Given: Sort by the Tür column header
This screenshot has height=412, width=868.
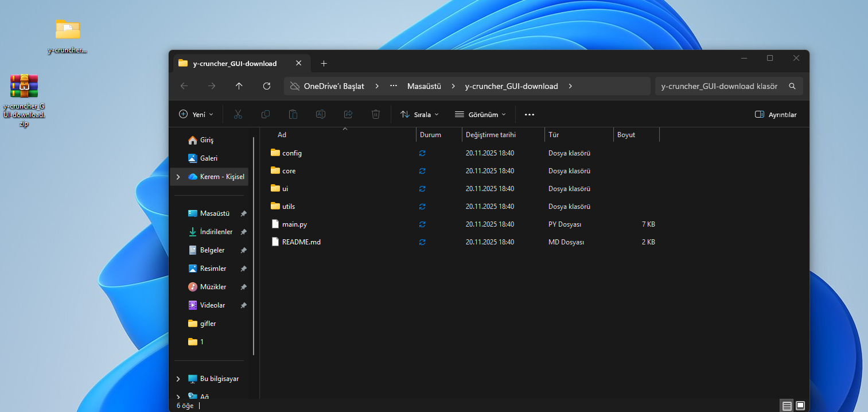Looking at the screenshot, I should click(554, 135).
